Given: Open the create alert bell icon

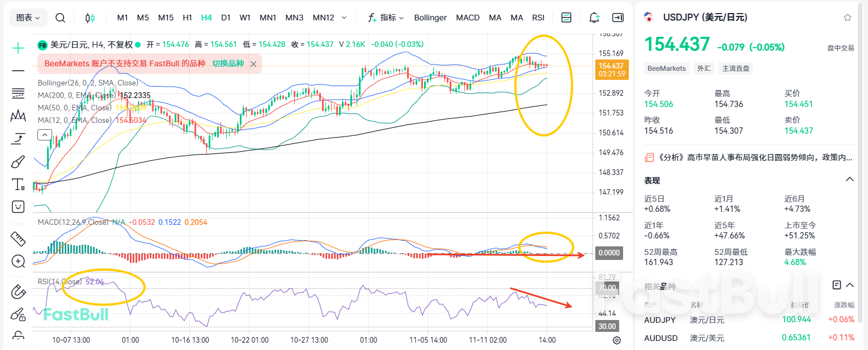Looking at the screenshot, I should click(594, 18).
